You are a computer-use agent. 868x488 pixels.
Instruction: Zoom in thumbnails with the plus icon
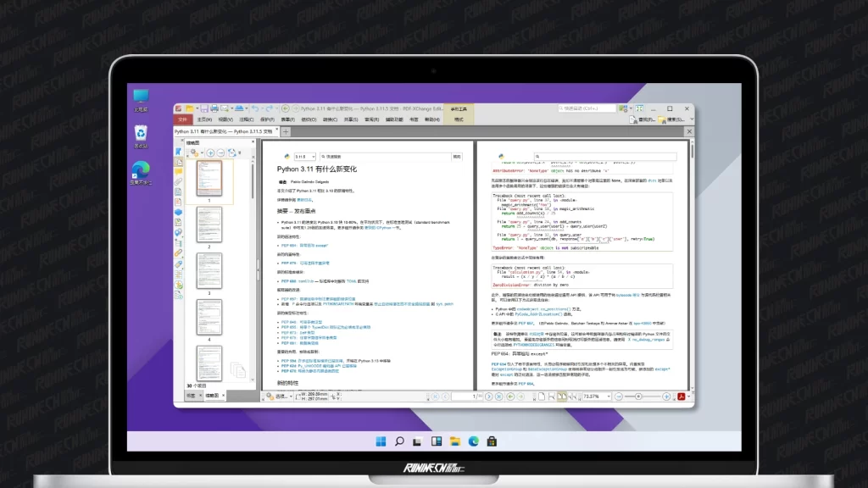[210, 152]
